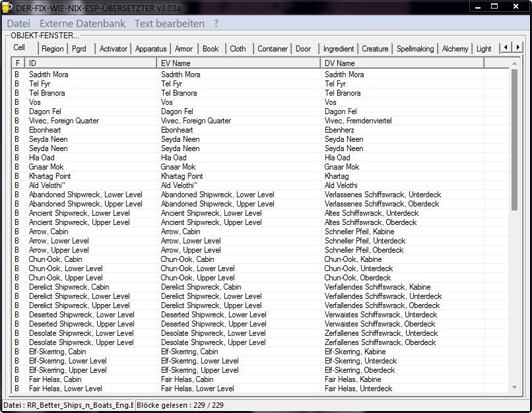Screen dimensions: 532x413
Task: Open the Text bearbeiten menu
Action: pyautogui.click(x=169, y=23)
